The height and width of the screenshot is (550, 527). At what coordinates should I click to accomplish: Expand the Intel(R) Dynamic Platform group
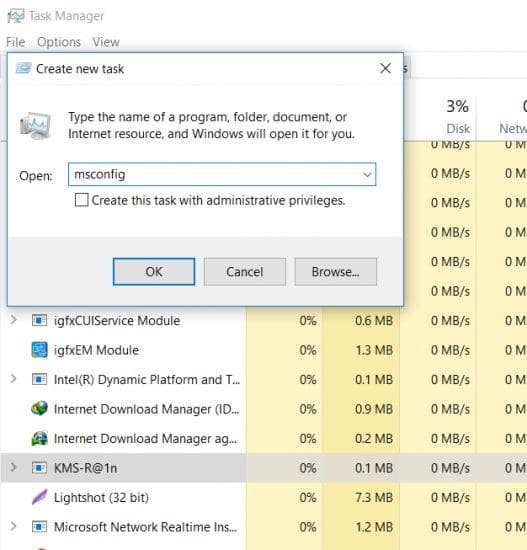[x=13, y=379]
